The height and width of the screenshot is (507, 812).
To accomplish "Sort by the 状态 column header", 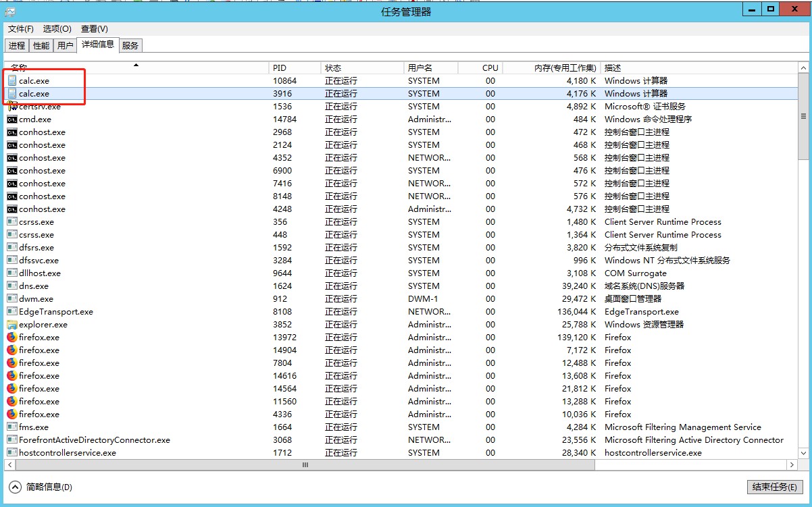I will click(x=361, y=68).
